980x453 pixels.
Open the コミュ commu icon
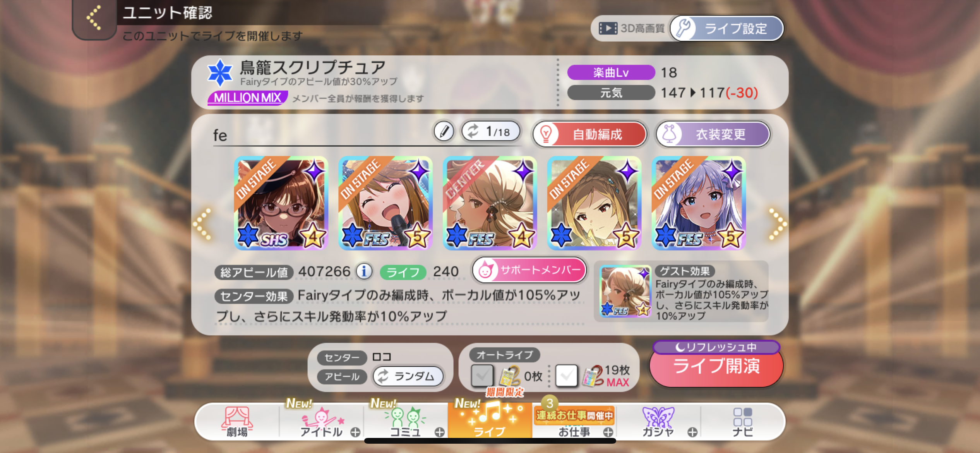pyautogui.click(x=405, y=422)
